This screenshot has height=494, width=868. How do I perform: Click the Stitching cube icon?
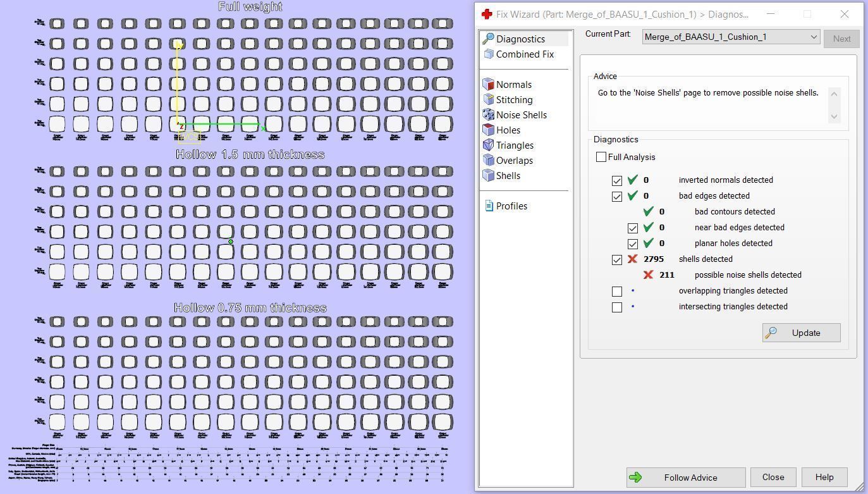(x=488, y=100)
